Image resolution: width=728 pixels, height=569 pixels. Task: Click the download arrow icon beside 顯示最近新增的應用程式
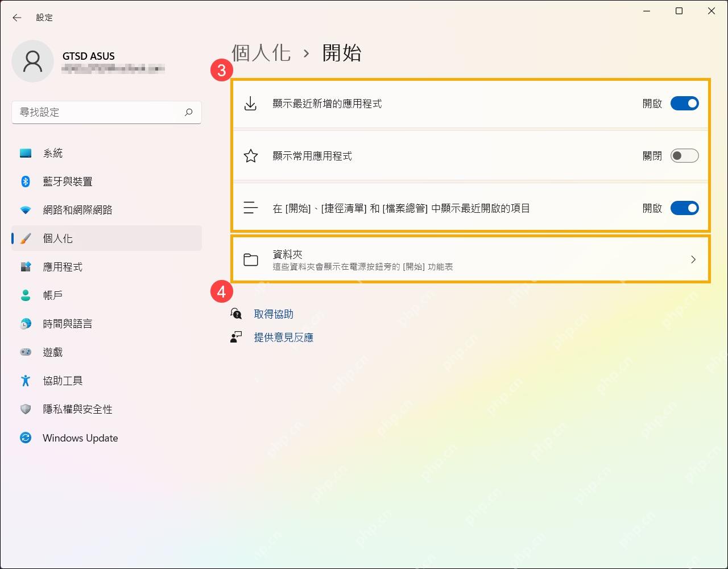click(250, 104)
